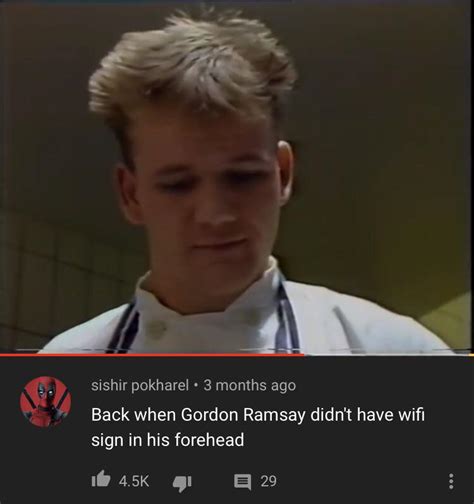Image resolution: width=474 pixels, height=504 pixels.
Task: Click the yellow marker at progress bar end
Action: click(x=471, y=355)
